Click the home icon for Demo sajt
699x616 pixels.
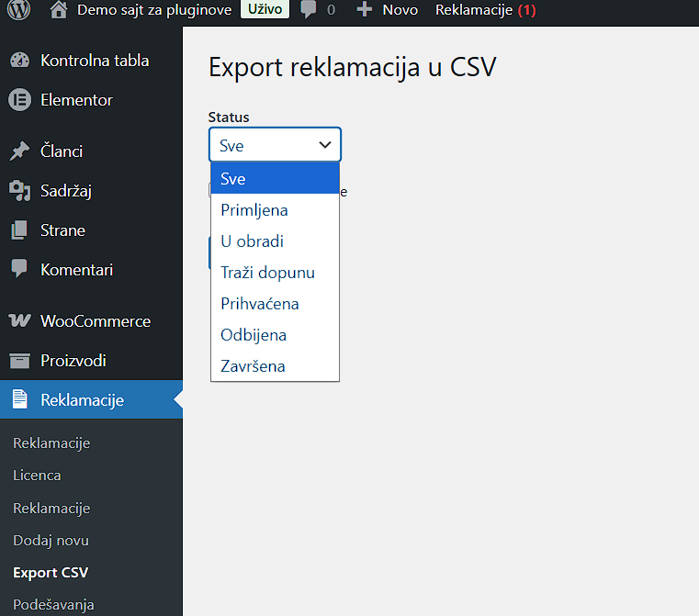[59, 10]
